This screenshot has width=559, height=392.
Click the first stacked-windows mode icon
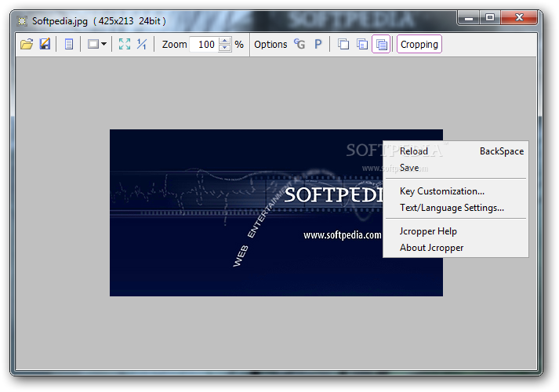[x=343, y=44]
